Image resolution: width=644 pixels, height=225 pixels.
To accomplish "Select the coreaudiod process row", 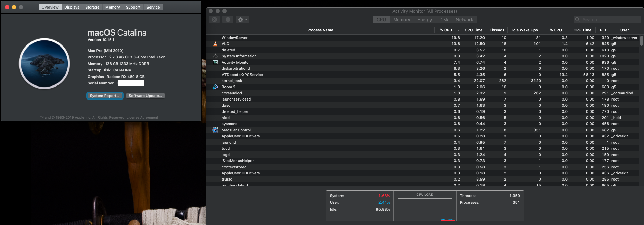I will click(422, 93).
